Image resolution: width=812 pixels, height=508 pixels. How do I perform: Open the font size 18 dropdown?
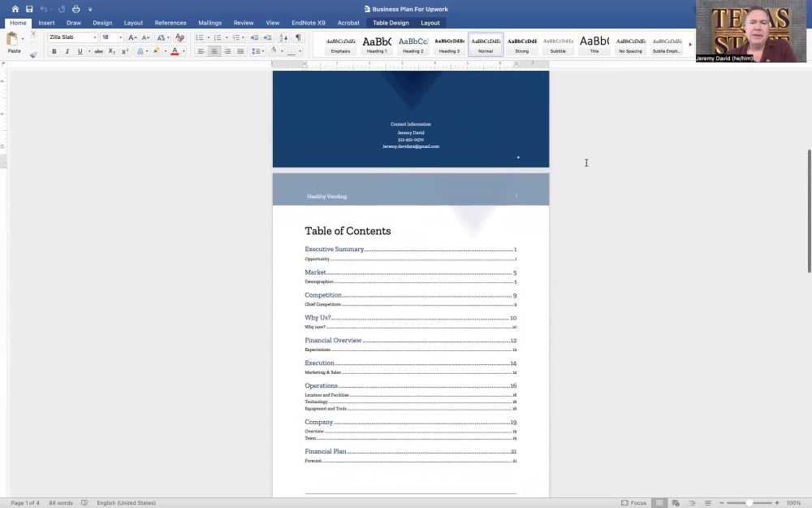[x=121, y=37]
